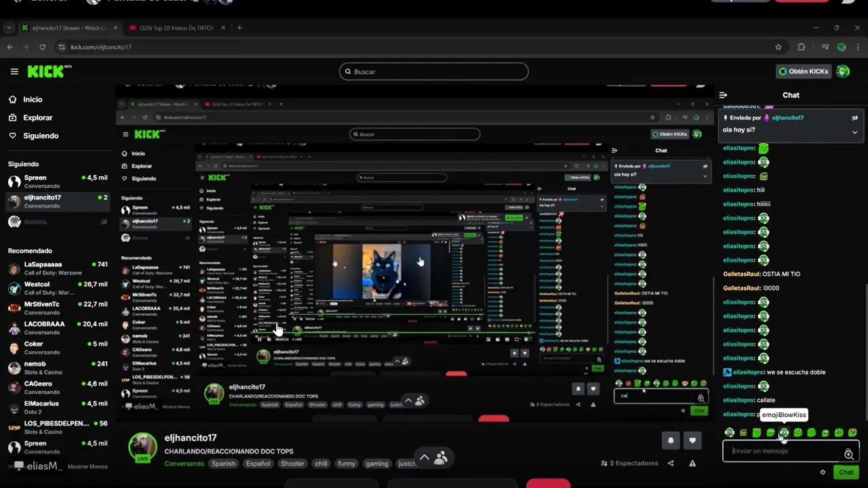The height and width of the screenshot is (488, 868).
Task: Open chat settings gear
Action: 823,472
